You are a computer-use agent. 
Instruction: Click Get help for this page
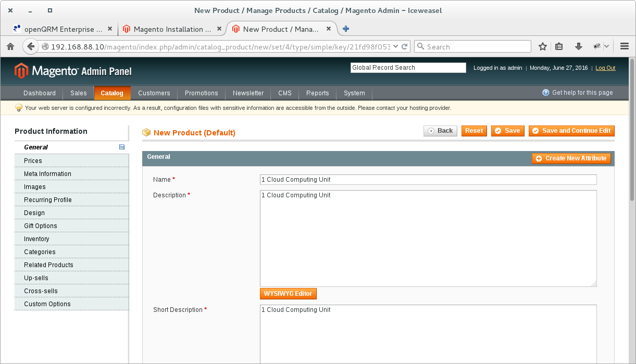[x=582, y=93]
